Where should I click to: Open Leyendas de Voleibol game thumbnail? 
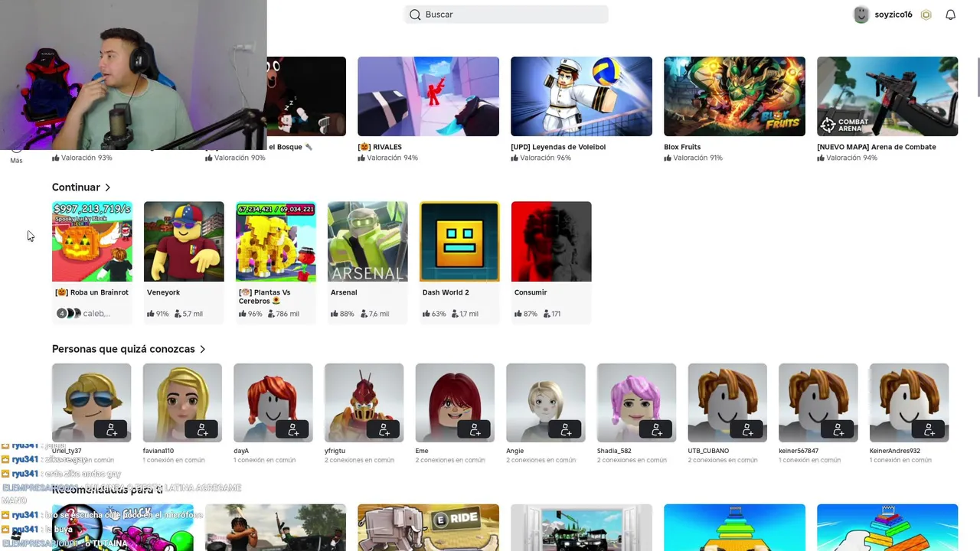pos(581,96)
